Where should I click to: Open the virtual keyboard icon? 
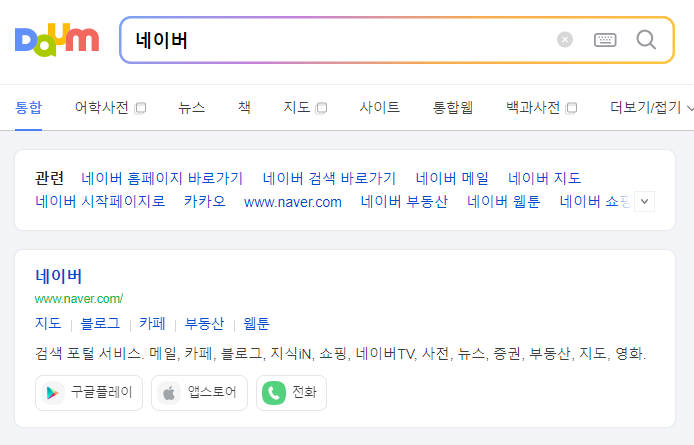point(605,40)
